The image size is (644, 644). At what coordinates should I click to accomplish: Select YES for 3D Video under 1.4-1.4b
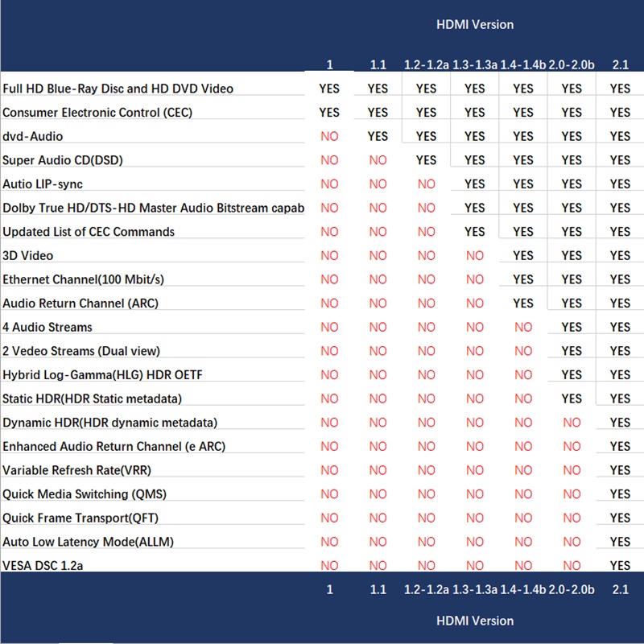click(x=522, y=256)
